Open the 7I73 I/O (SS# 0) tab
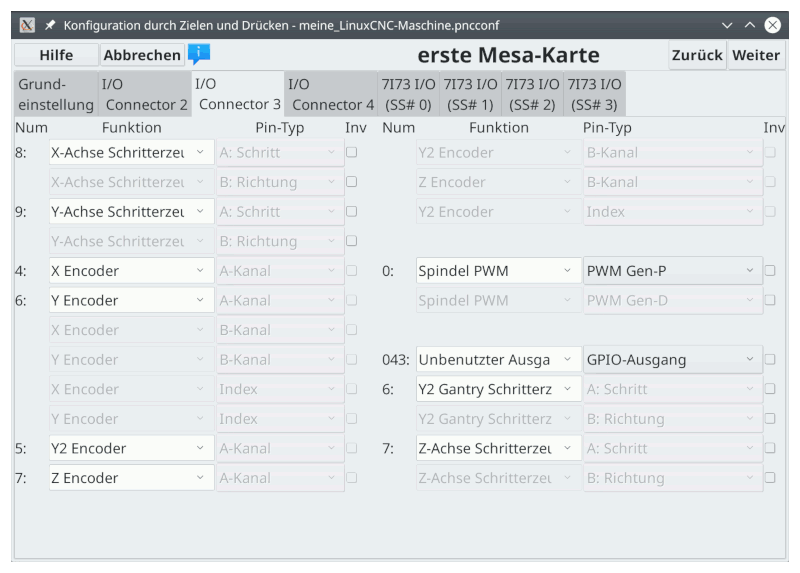Screen dimensions: 800x573 pyautogui.click(x=409, y=94)
